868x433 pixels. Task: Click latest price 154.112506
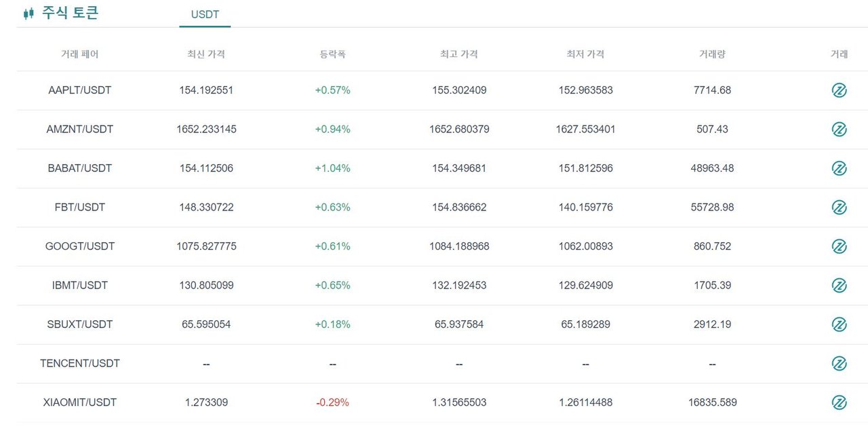[x=206, y=168]
